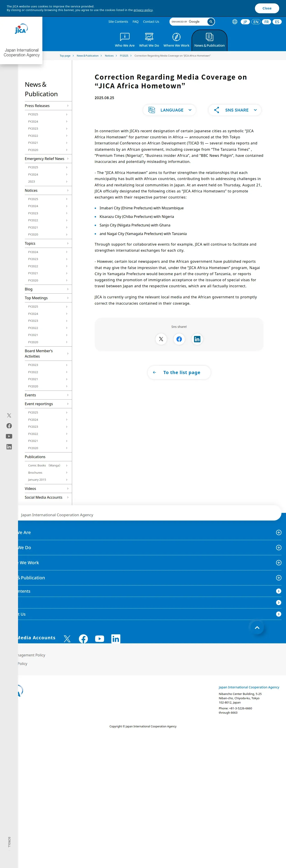Click the footer Contact Us arrow icon
Viewport: 286px width, 868px height.
(x=279, y=614)
